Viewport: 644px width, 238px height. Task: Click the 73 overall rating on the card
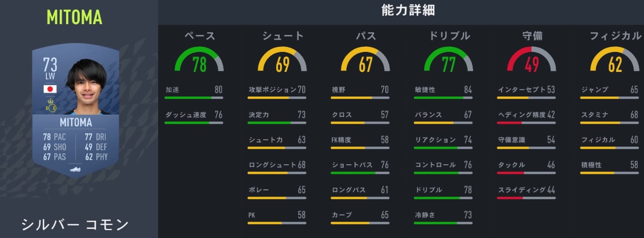pyautogui.click(x=50, y=65)
